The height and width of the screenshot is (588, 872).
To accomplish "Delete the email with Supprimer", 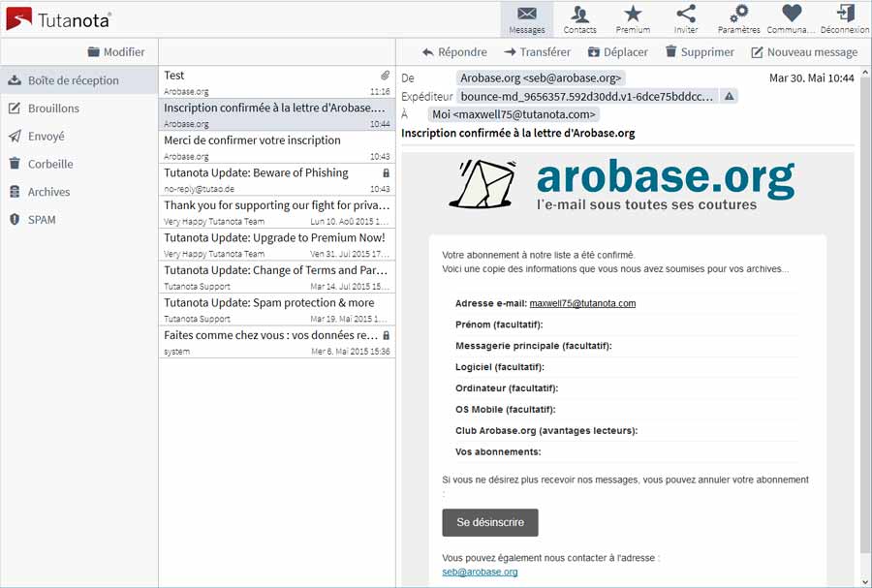I will (699, 52).
